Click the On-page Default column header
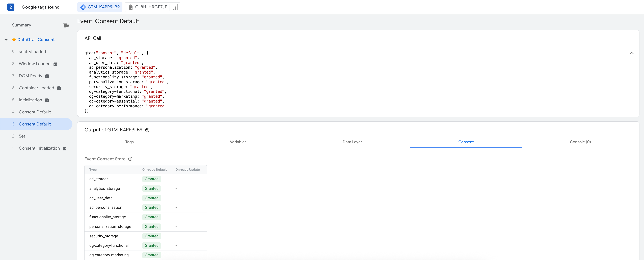644x260 pixels. click(x=154, y=170)
